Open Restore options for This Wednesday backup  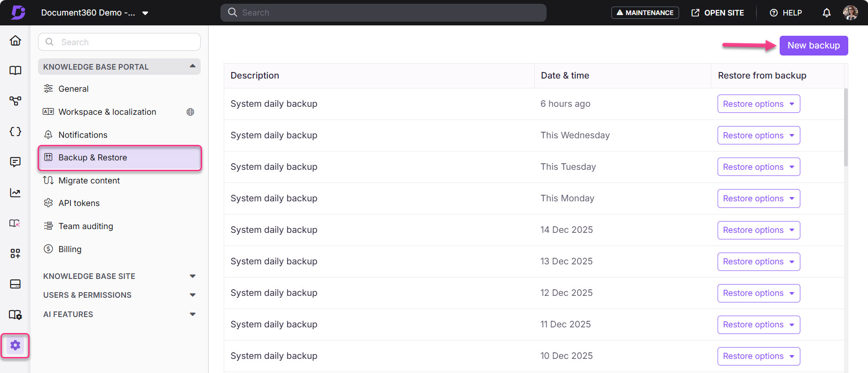759,135
